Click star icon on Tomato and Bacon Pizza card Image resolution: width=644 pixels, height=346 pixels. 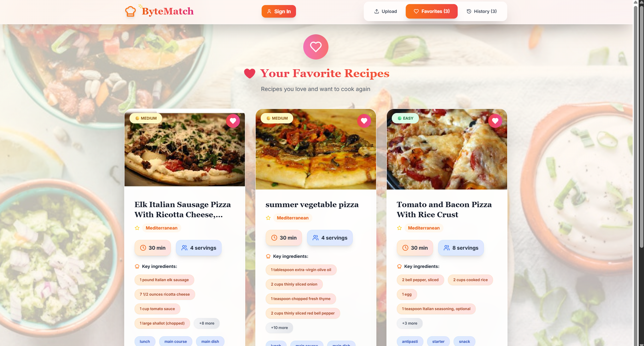click(399, 228)
